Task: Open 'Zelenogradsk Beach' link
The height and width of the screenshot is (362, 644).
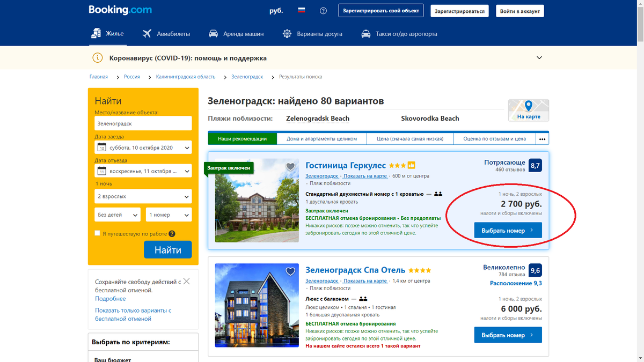Action: coord(318,119)
